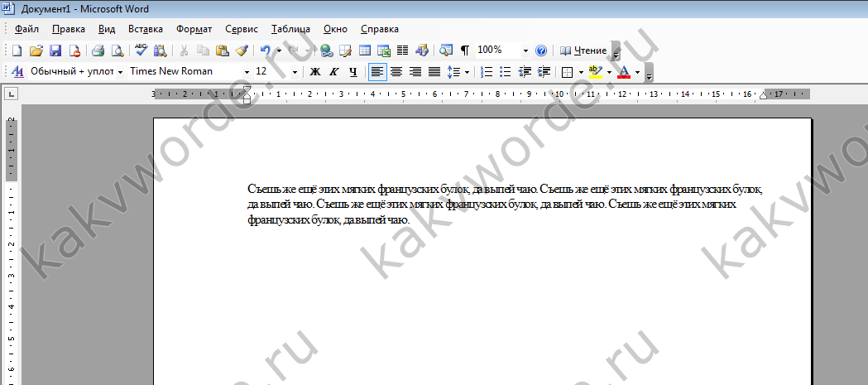Viewport: 868px width, 385px height.
Task: Apply the yellow text highlight color
Action: (x=595, y=72)
